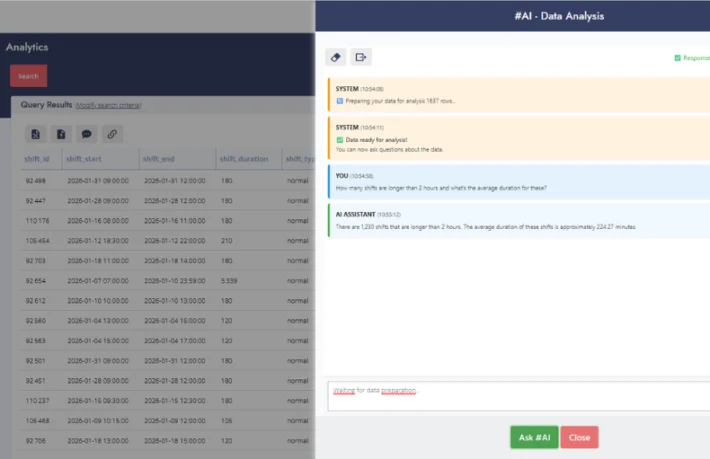Image resolution: width=710 pixels, height=459 pixels.
Task: Click the Query Results heading
Action: [46, 105]
